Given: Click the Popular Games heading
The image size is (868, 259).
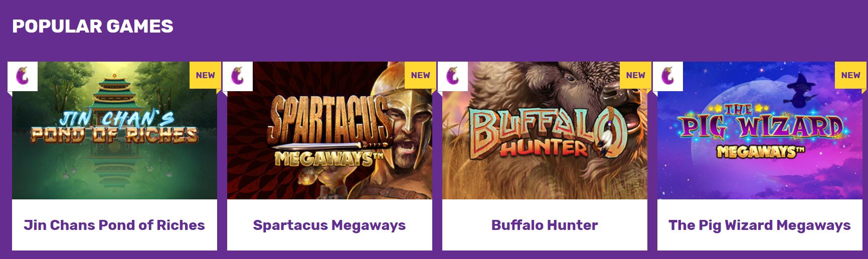Looking at the screenshot, I should pyautogui.click(x=93, y=26).
